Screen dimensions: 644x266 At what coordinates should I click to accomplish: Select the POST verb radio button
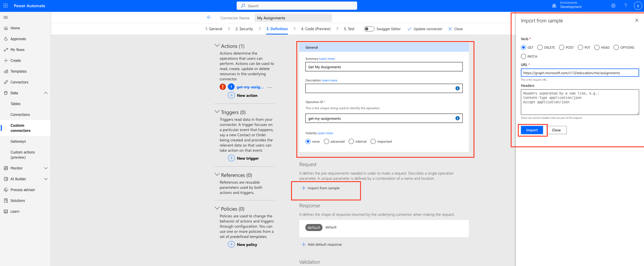(x=562, y=47)
